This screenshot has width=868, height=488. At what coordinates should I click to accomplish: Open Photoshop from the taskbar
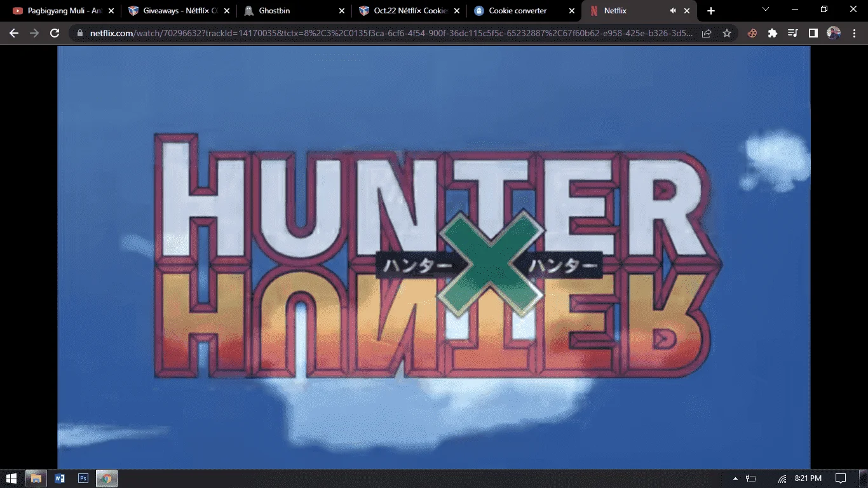pos(83,478)
